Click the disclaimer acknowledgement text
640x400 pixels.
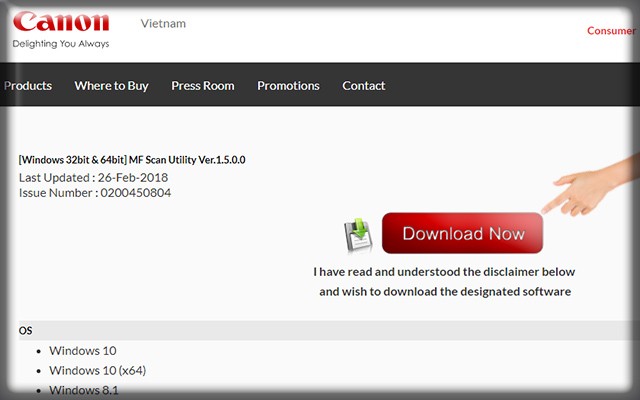tap(444, 282)
